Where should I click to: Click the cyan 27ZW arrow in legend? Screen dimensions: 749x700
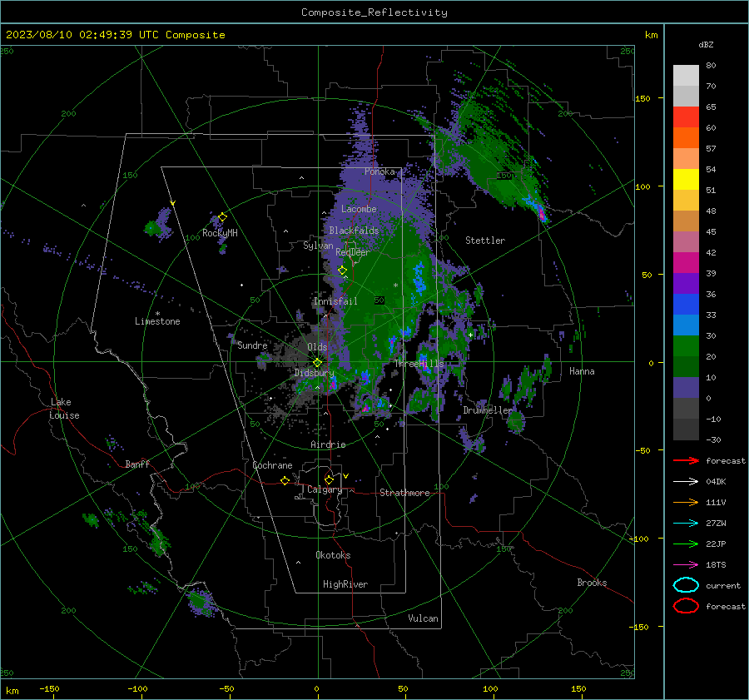[686, 523]
